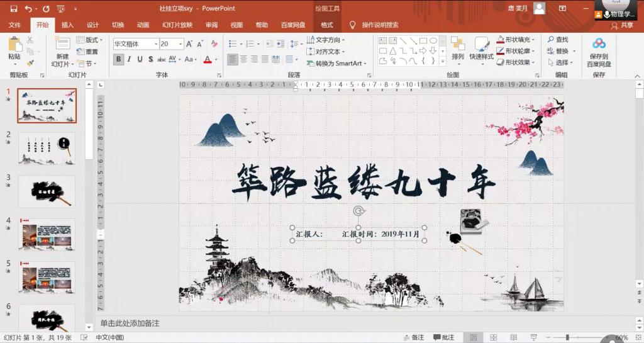Toggle Bold formatting off
644x343 pixels.
pos(119,60)
